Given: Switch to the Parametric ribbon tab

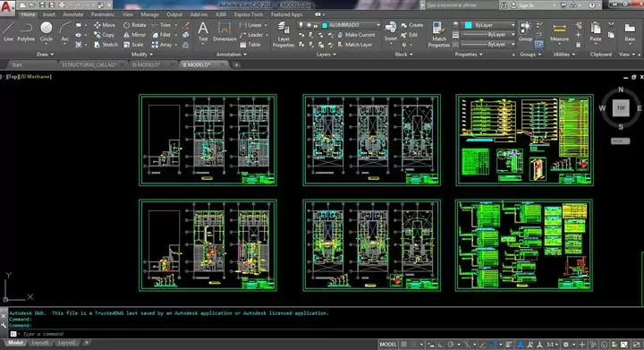Looking at the screenshot, I should click(x=103, y=14).
